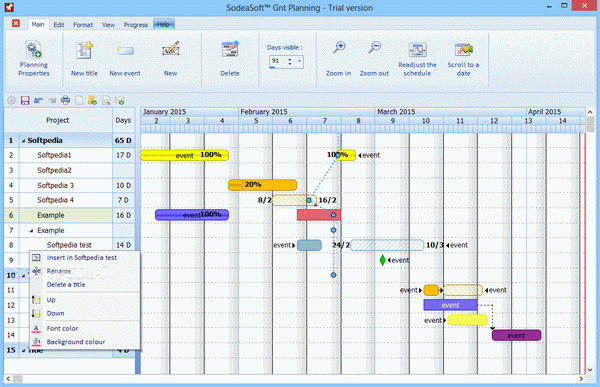Switch to the Format tab

click(x=83, y=25)
